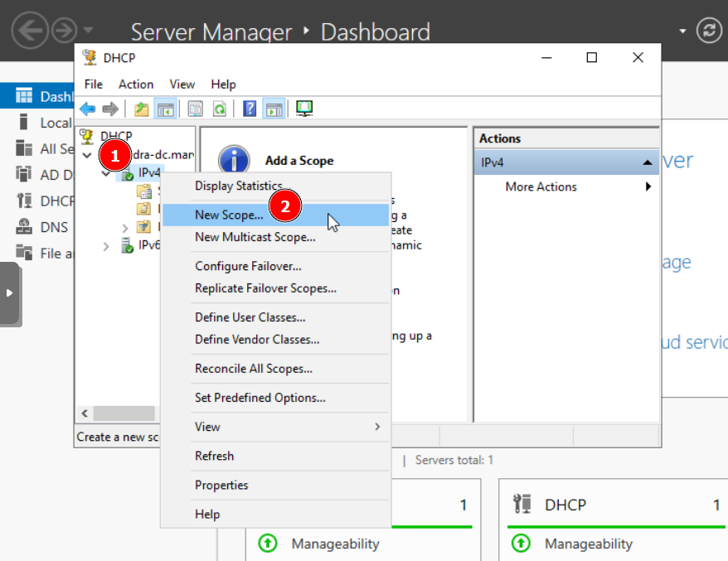Select DHCP root node icon in tree

[86, 136]
